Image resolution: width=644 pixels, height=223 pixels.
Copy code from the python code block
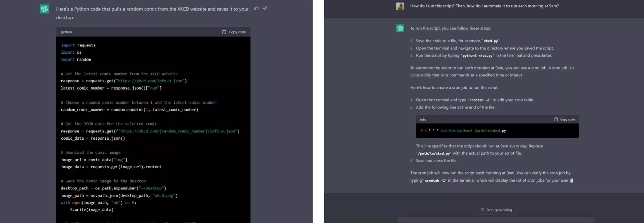coord(234,32)
